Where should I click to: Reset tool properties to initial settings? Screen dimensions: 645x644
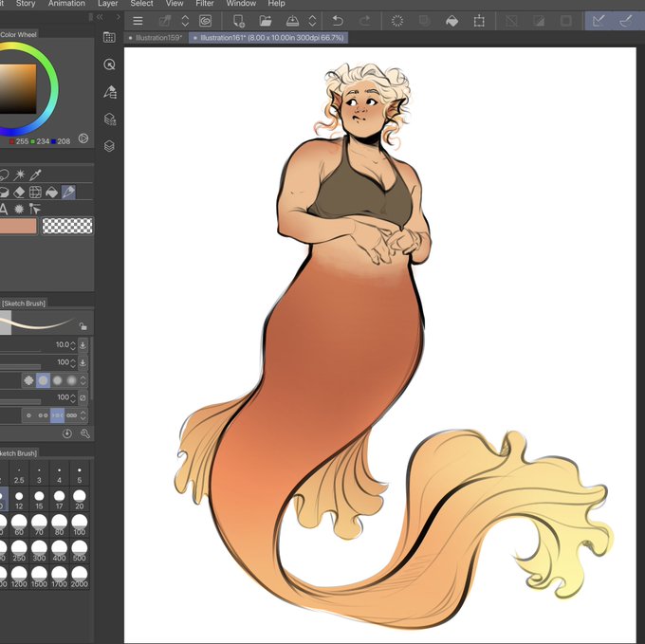tap(67, 433)
